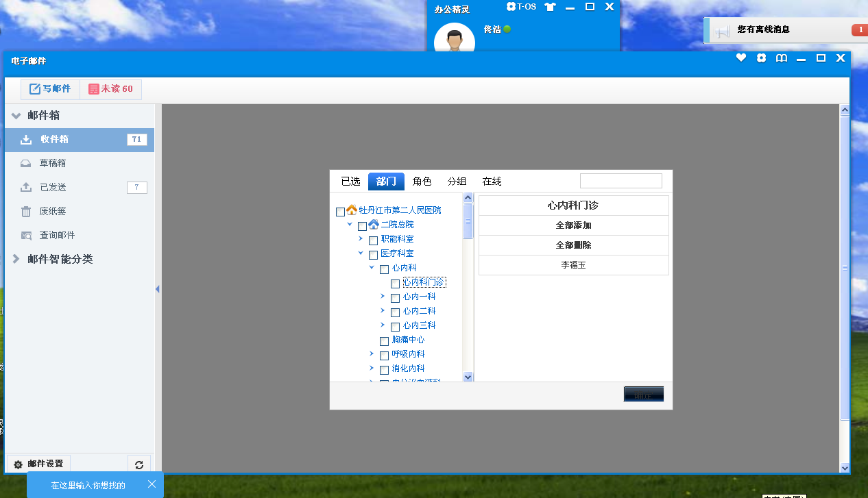Click the department tree vertical scrollbar

point(468,288)
